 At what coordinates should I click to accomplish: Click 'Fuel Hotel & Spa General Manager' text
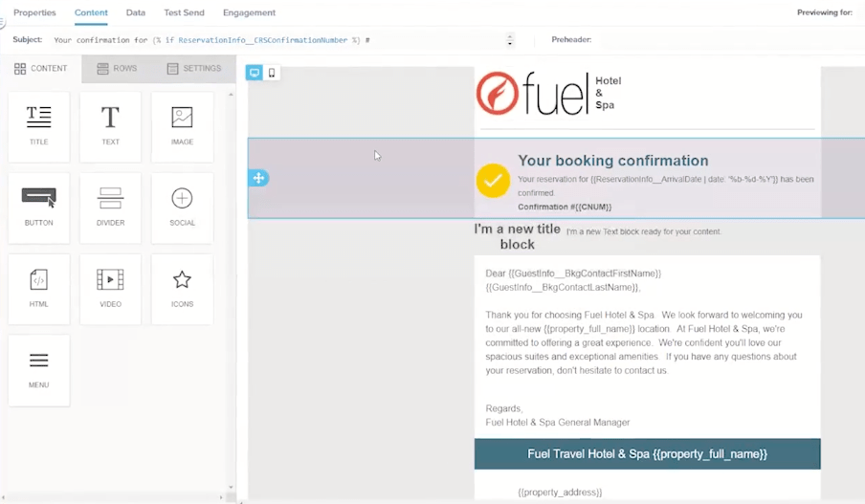(x=557, y=423)
